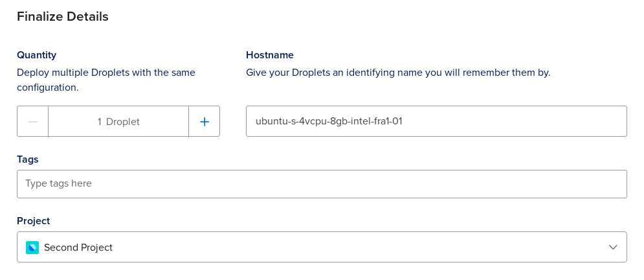The height and width of the screenshot is (280, 644).
Task: Click the word 'Droplet' in quantity box
Action: (x=123, y=122)
